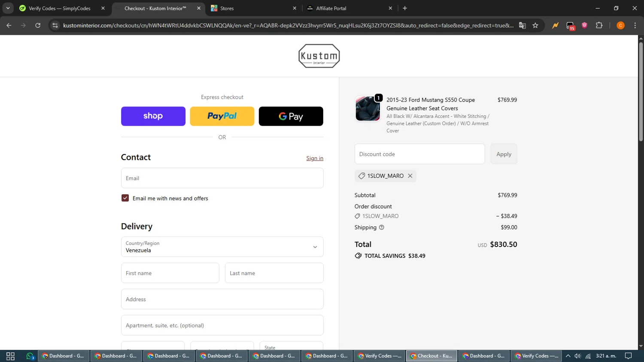Close the Checkout - Kustom Interior tab

(199, 8)
